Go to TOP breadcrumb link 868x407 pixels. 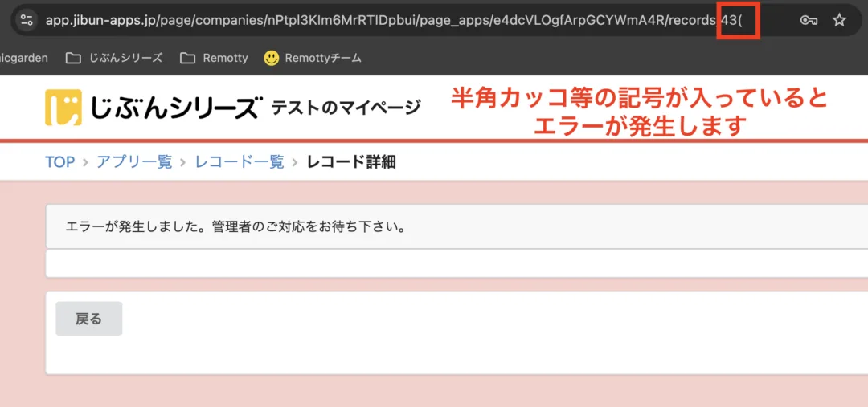click(x=59, y=162)
